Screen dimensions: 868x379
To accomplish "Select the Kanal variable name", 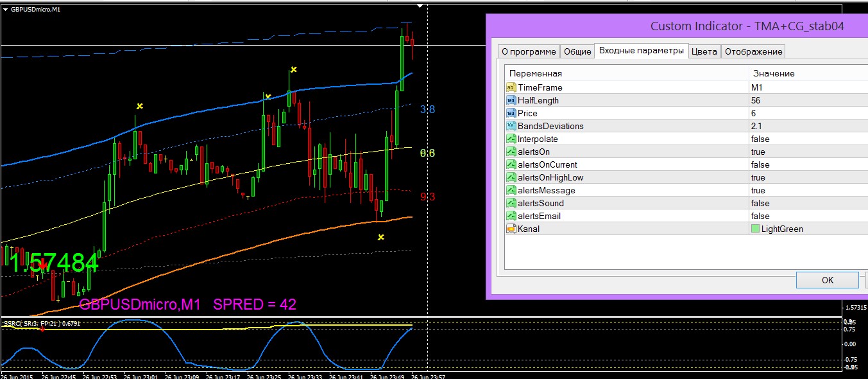I will [529, 229].
